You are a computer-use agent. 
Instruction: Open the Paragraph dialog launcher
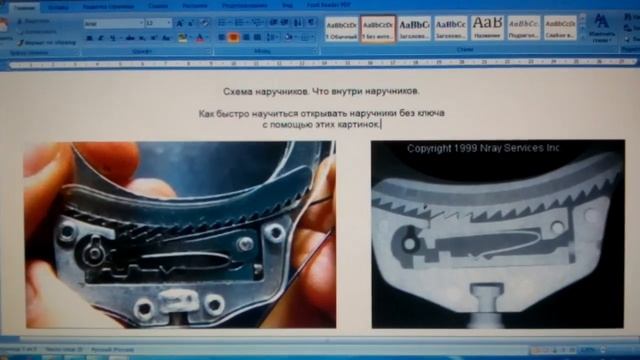click(316, 51)
